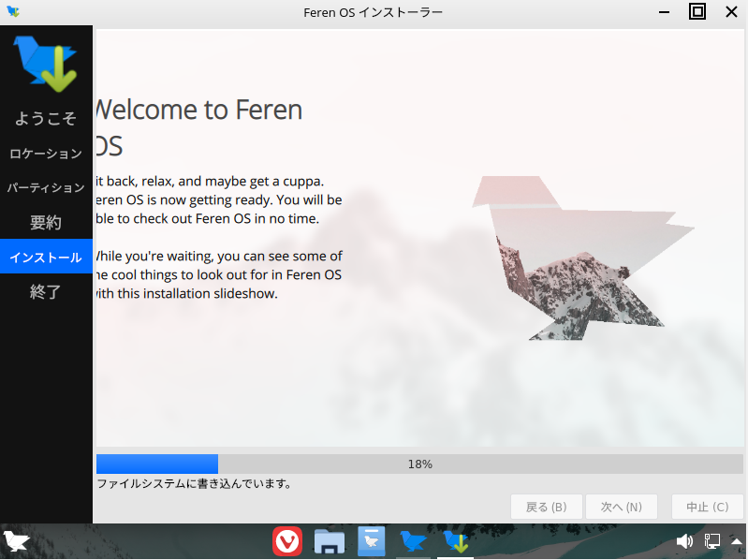Maximize the Feren OS installer window
Image resolution: width=748 pixels, height=560 pixels.
[697, 11]
